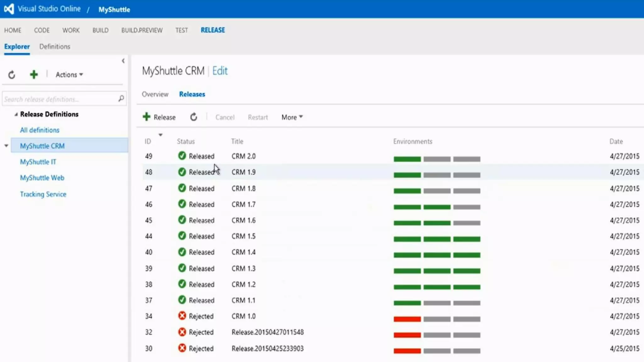Viewport: 644px width, 362px height.
Task: Click the Visual Studio logo icon
Action: point(9,9)
